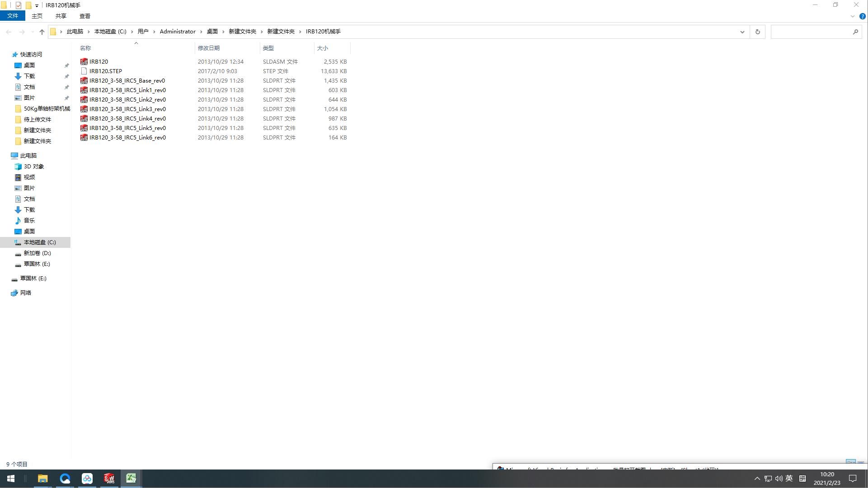Open the 查看 ribbon tab
The image size is (868, 488).
pos(84,16)
